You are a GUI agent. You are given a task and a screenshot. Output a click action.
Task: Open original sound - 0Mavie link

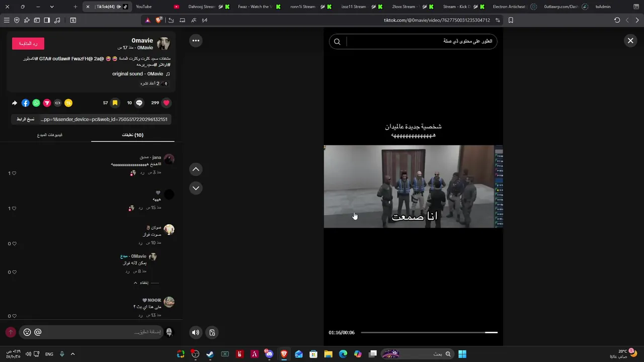[141, 74]
